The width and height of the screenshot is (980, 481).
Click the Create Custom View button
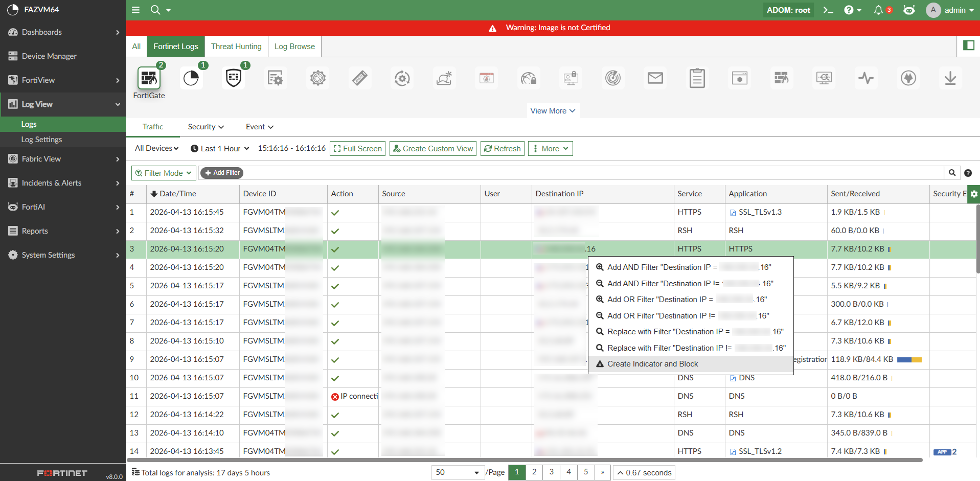[432, 148]
